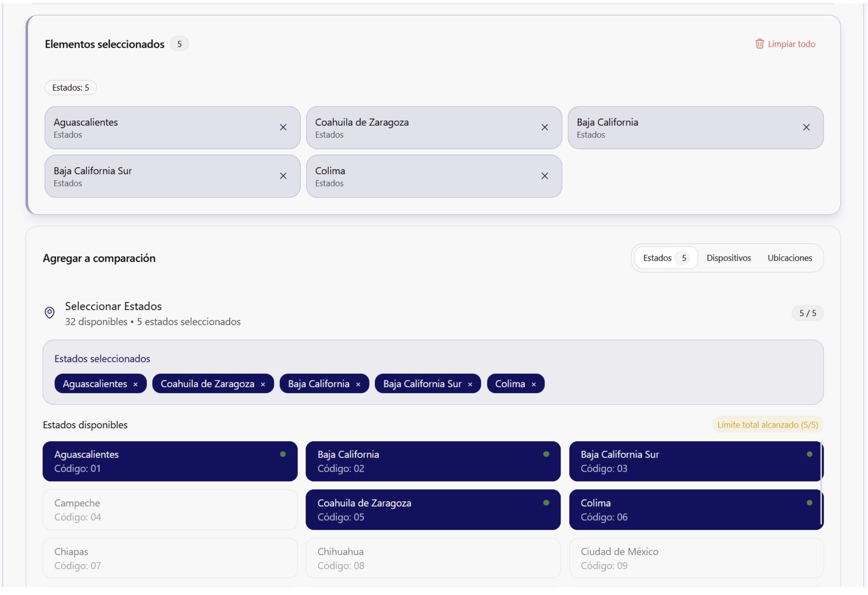The height and width of the screenshot is (595, 868).
Task: Switch to the Dispositivos tab
Action: [x=728, y=258]
